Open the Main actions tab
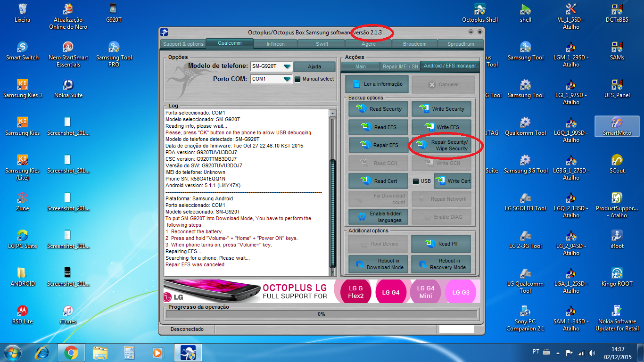 [361, 66]
